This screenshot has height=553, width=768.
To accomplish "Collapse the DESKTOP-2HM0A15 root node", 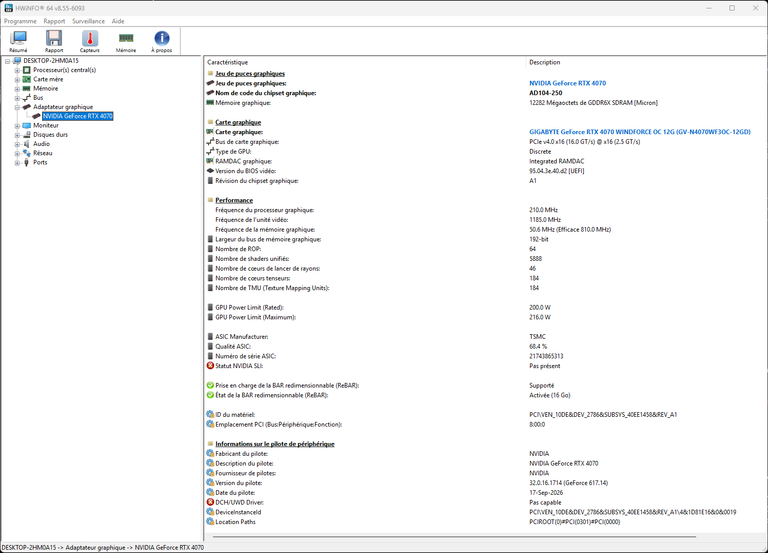I will click(x=7, y=61).
